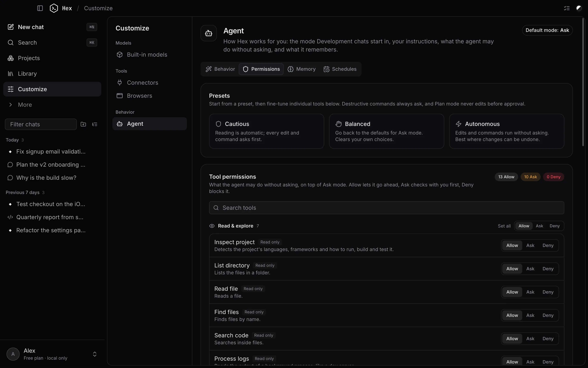This screenshot has height=368, width=588.
Task: Open Library in the sidebar
Action: 52,74
